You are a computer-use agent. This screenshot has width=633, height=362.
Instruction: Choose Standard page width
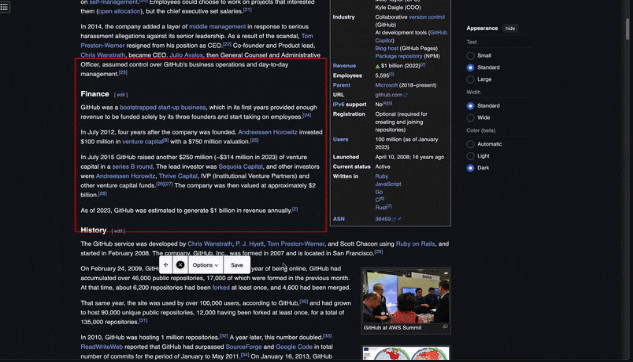pyautogui.click(x=470, y=106)
